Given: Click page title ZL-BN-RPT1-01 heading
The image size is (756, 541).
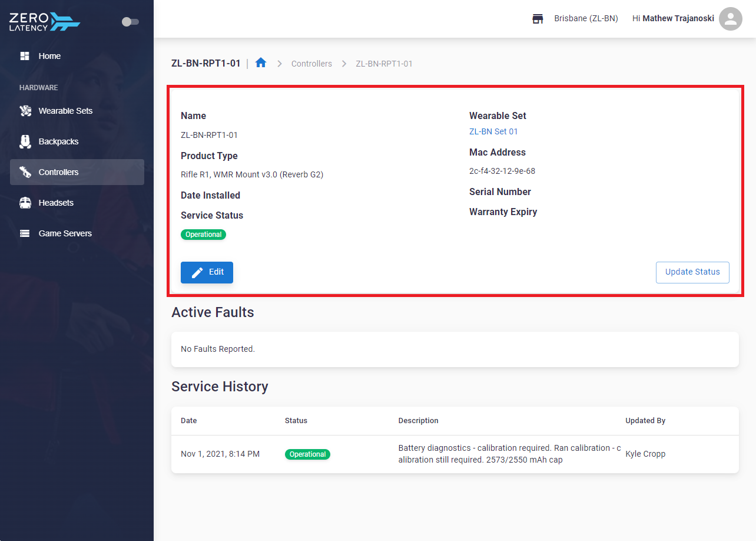Looking at the screenshot, I should click(206, 63).
